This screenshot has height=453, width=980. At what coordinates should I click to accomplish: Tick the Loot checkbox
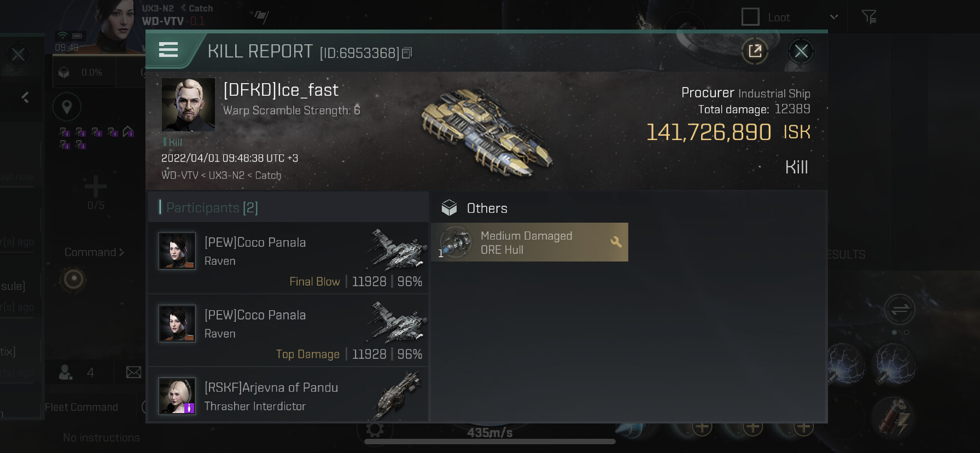coord(750,17)
